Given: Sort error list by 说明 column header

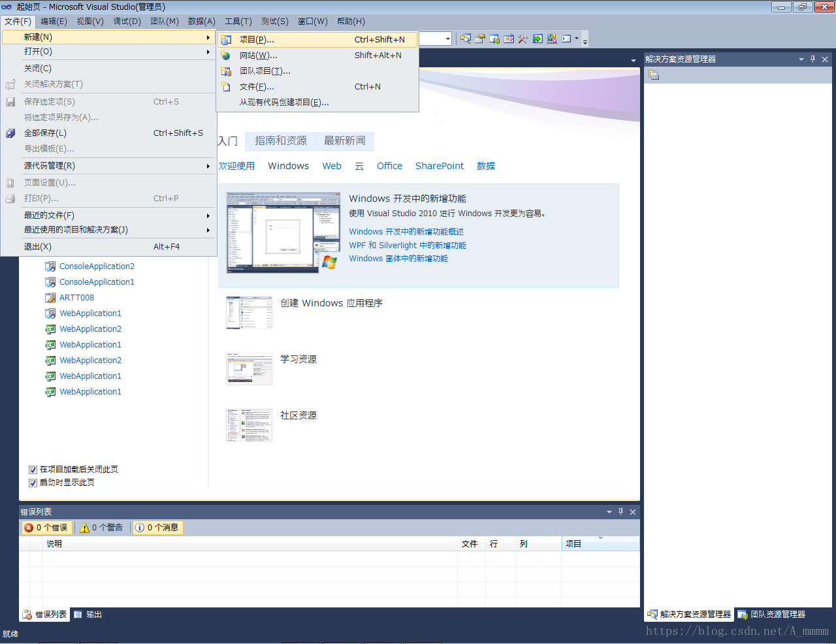Looking at the screenshot, I should pos(249,543).
